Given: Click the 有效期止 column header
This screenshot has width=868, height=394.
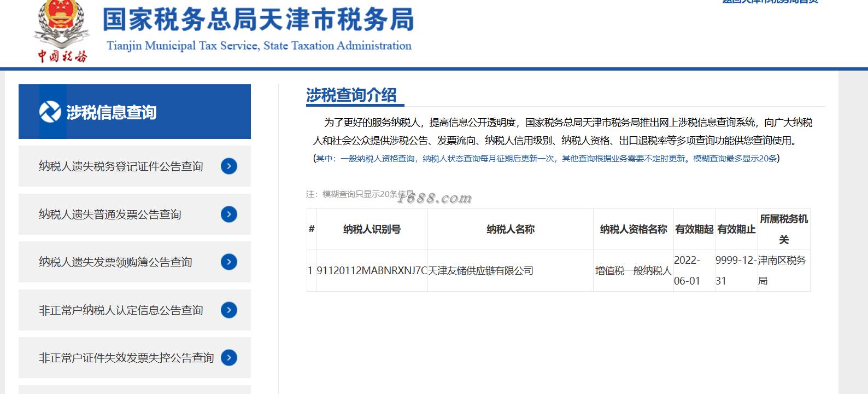Looking at the screenshot, I should point(736,229).
